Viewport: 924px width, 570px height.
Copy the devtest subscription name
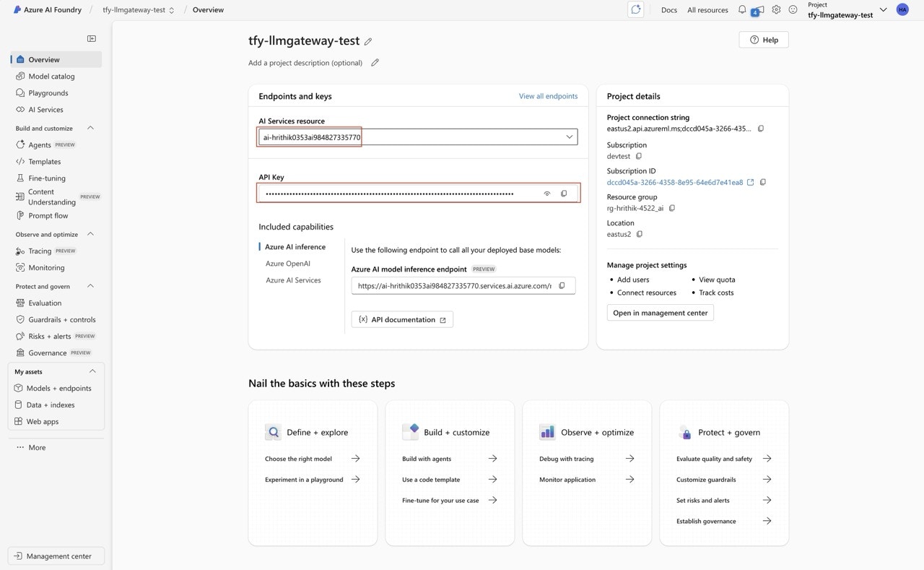pyautogui.click(x=638, y=156)
